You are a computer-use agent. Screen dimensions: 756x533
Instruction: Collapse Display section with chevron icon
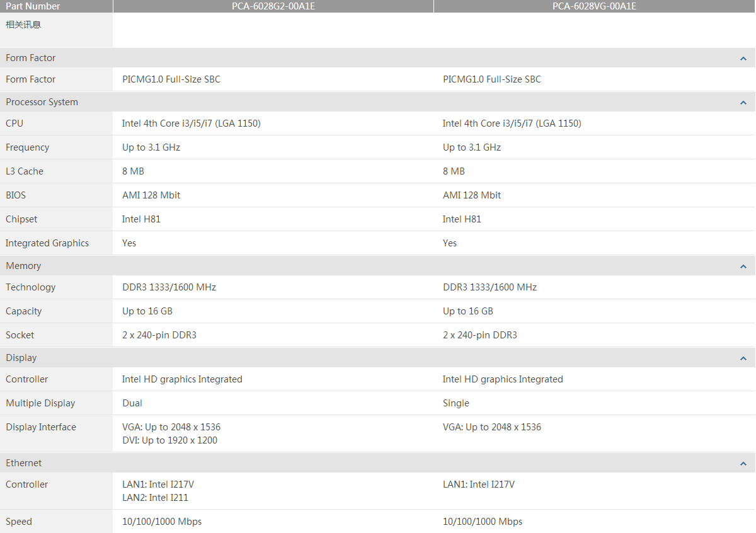743,358
